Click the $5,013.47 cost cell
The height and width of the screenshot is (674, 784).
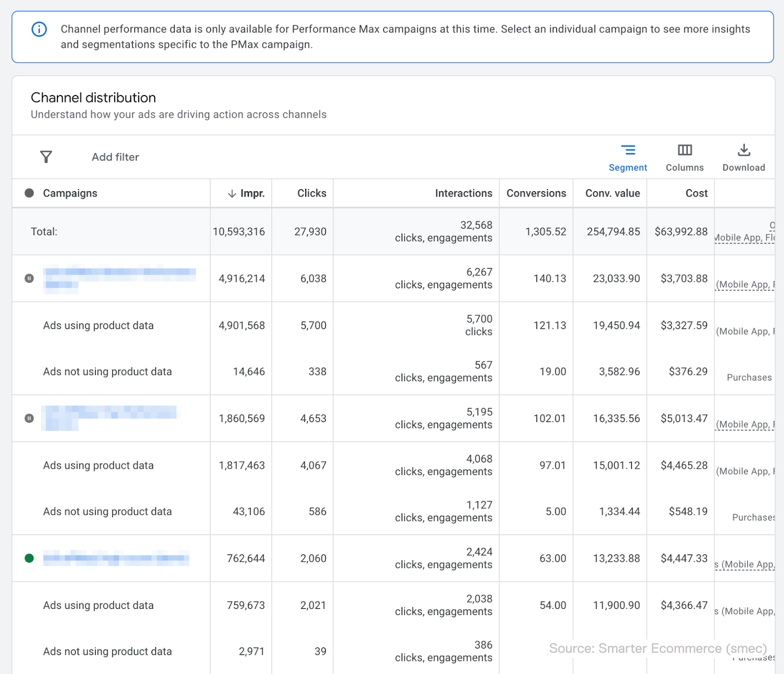(x=684, y=418)
